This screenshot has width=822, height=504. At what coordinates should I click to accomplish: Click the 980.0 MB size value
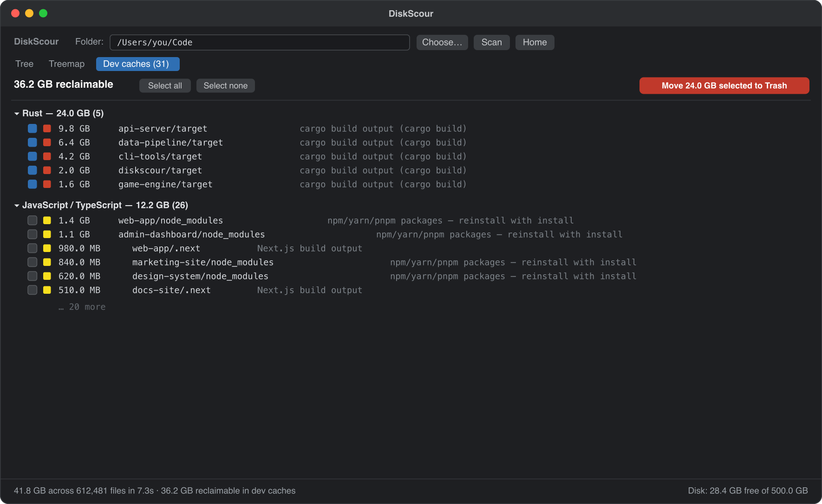point(79,248)
